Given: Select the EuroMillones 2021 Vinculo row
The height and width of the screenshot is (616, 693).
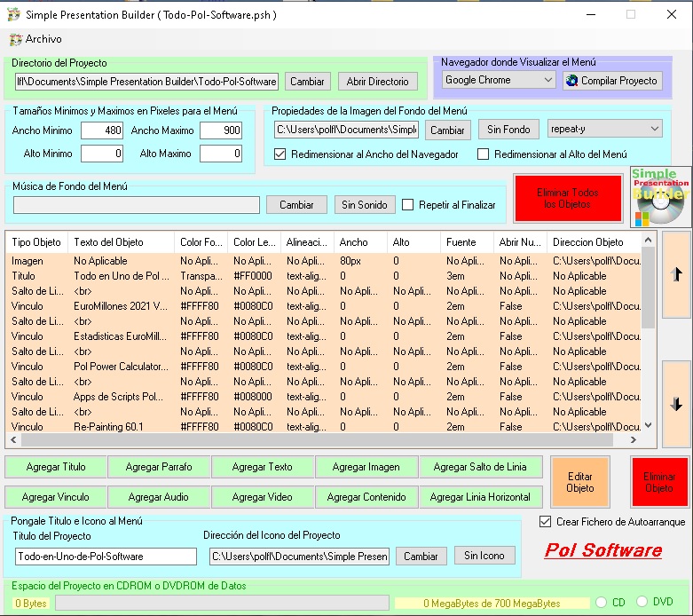Looking at the screenshot, I should pos(121,306).
